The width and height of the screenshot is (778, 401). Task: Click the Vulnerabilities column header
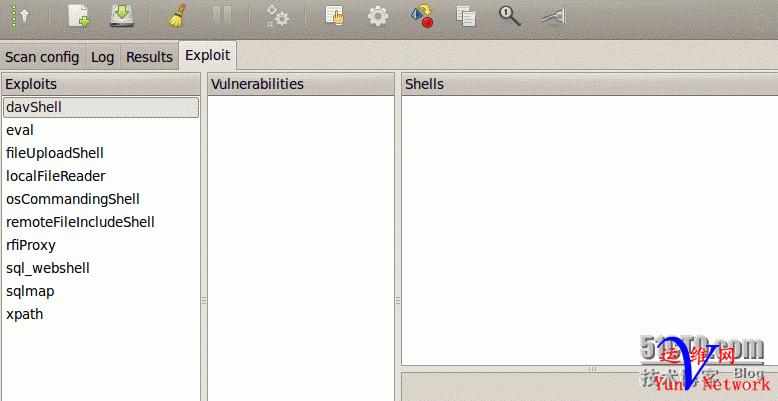[x=301, y=84]
